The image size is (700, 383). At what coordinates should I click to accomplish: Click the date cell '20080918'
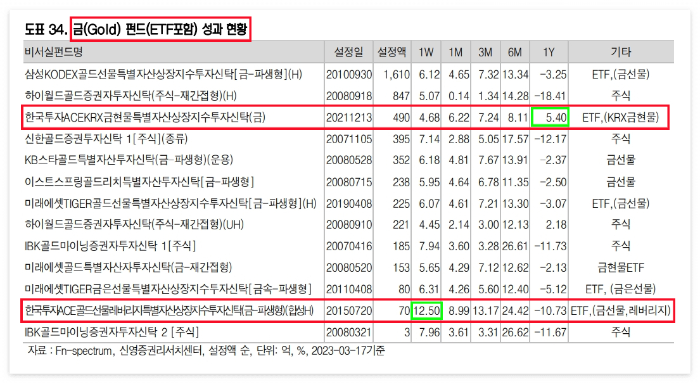(349, 96)
